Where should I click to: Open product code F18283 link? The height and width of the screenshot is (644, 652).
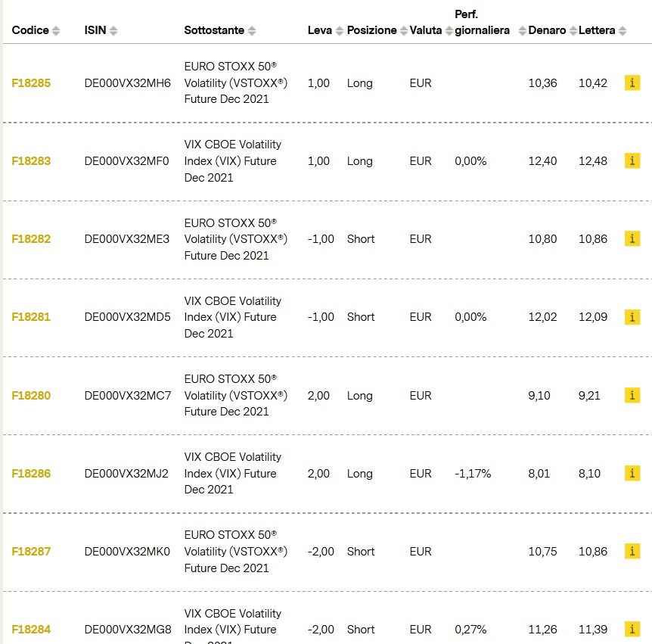(31, 161)
